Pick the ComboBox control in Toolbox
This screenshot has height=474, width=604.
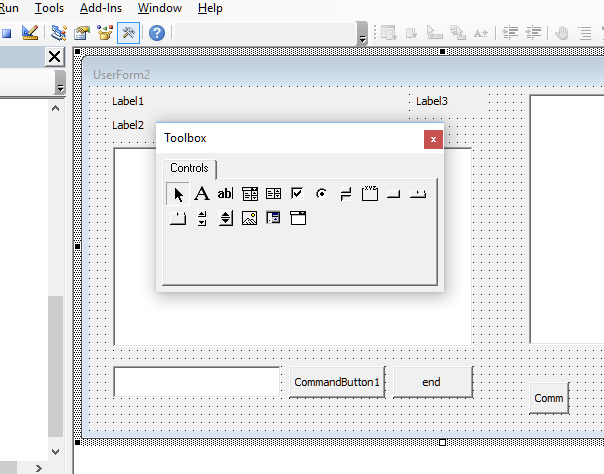tap(250, 194)
